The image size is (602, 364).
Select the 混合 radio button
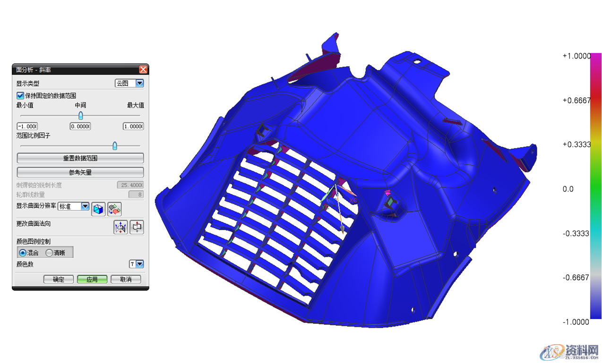[x=22, y=253]
